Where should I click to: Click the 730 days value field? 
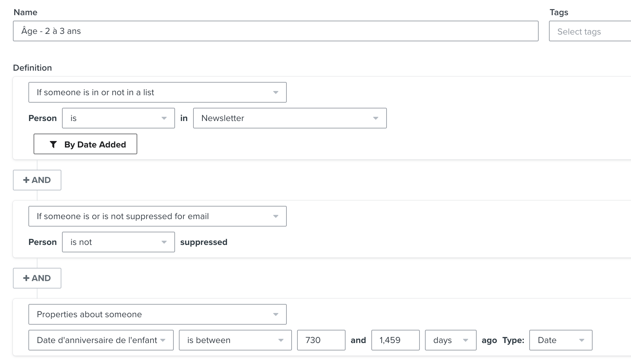[321, 340]
